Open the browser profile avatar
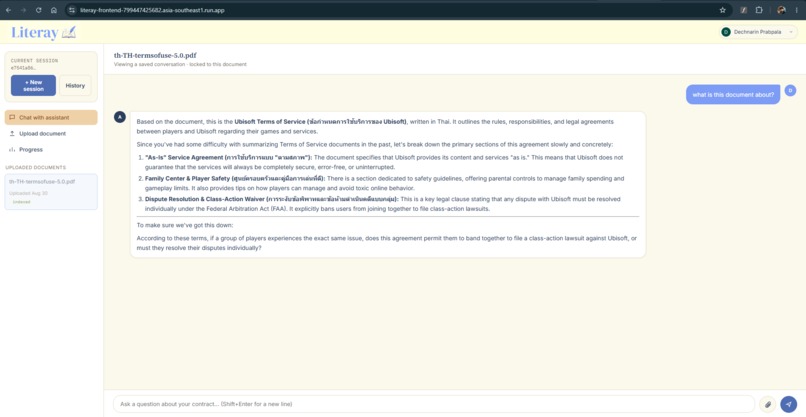The width and height of the screenshot is (806, 417). [x=781, y=10]
